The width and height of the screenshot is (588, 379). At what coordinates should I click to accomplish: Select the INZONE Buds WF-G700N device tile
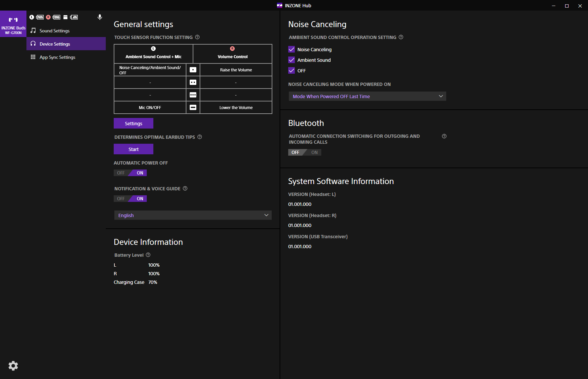[13, 24]
